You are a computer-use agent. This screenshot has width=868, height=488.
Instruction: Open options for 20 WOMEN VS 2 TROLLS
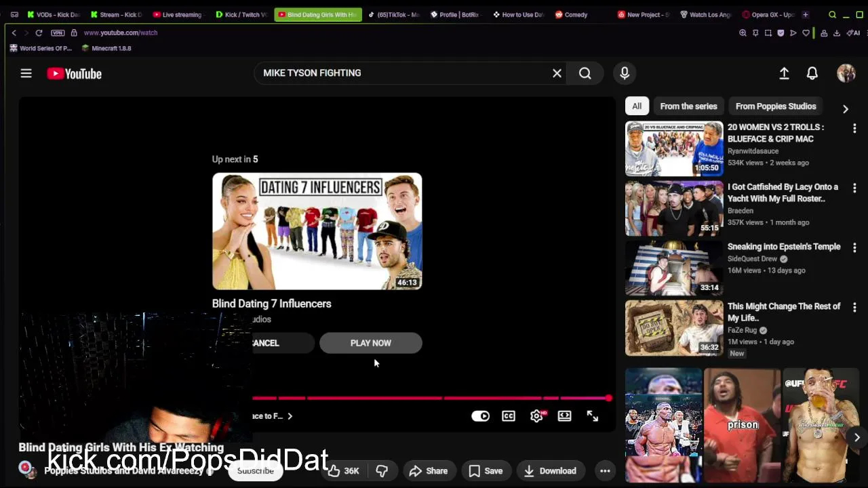pos(854,128)
